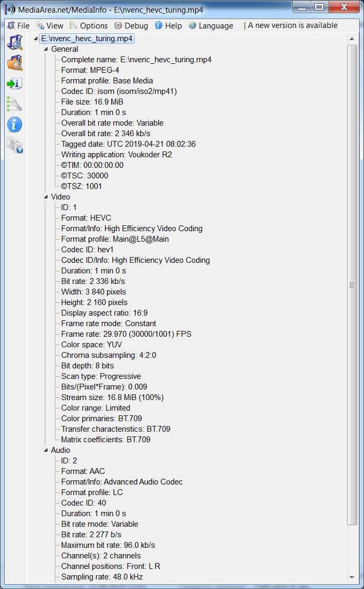Select 'Color range: Limited' row
The width and height of the screenshot is (364, 589).
pos(96,407)
